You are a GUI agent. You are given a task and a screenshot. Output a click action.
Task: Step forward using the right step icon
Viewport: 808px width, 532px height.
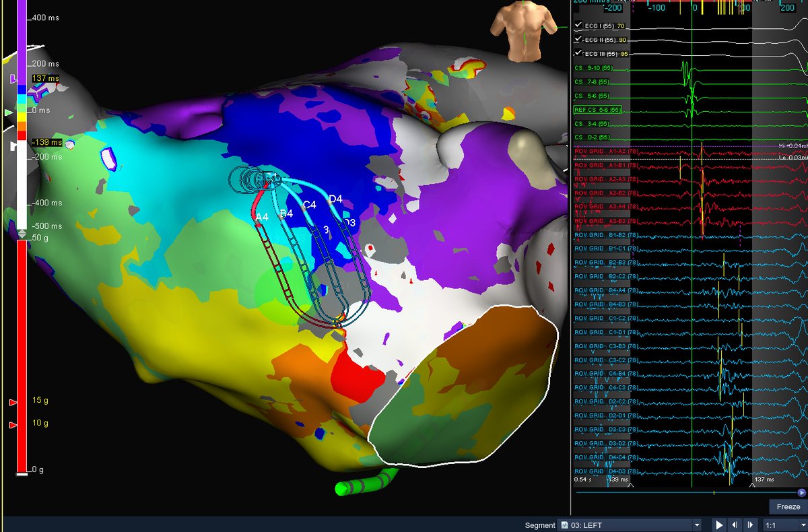pyautogui.click(x=749, y=524)
